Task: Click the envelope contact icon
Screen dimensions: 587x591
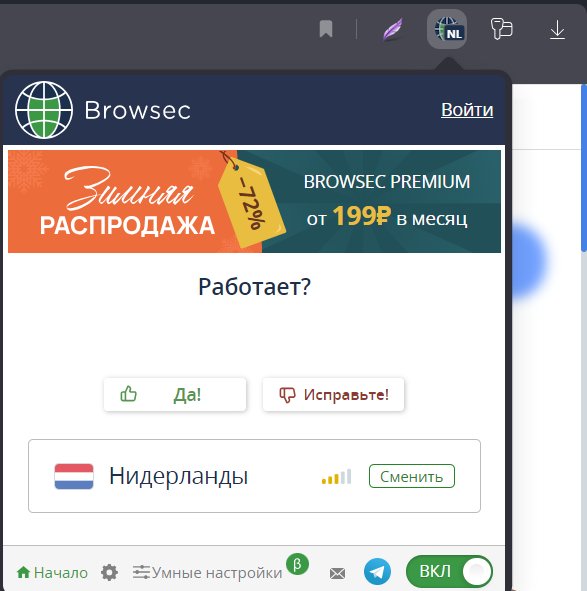Action: click(x=337, y=573)
